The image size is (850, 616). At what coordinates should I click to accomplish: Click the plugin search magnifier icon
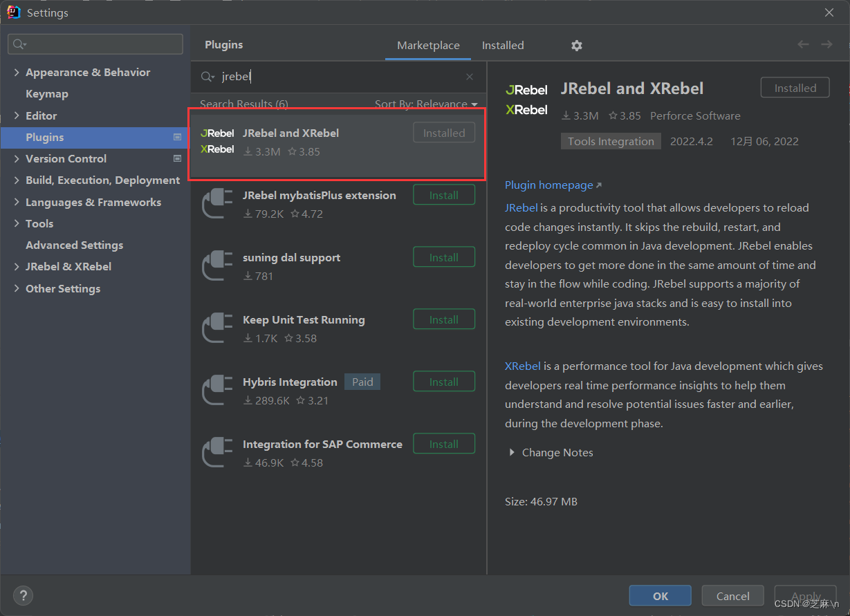pyautogui.click(x=207, y=77)
